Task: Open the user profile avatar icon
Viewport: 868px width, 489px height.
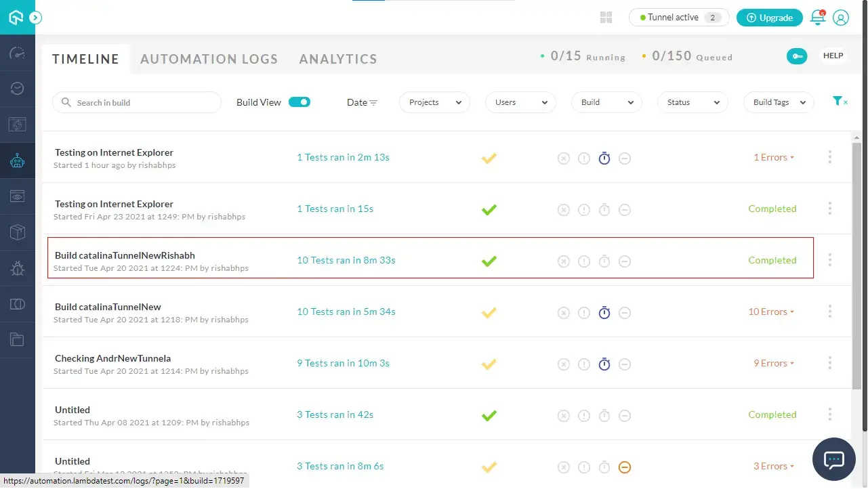Action: pos(841,18)
